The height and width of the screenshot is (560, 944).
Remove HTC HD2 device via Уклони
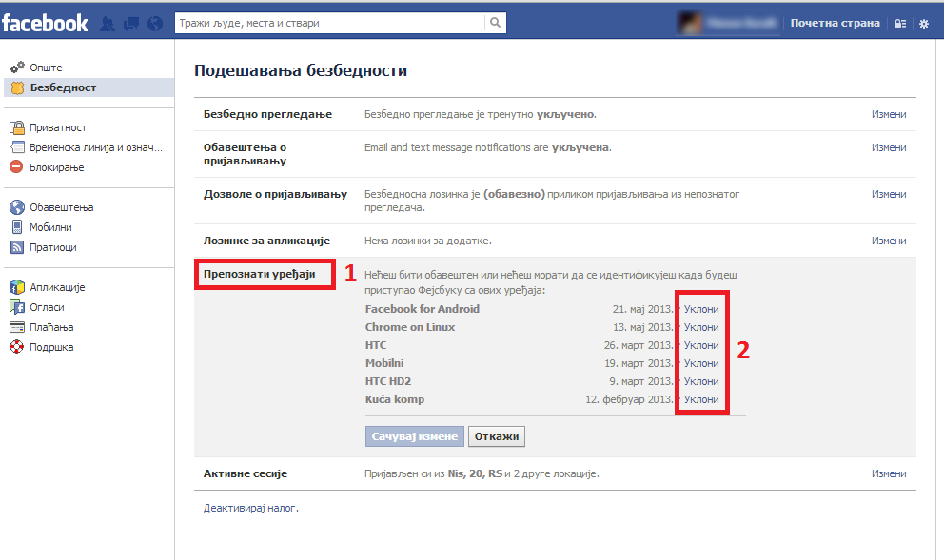tap(701, 381)
